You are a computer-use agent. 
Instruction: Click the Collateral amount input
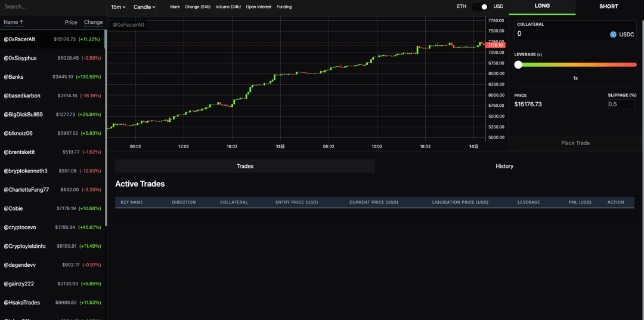click(561, 34)
